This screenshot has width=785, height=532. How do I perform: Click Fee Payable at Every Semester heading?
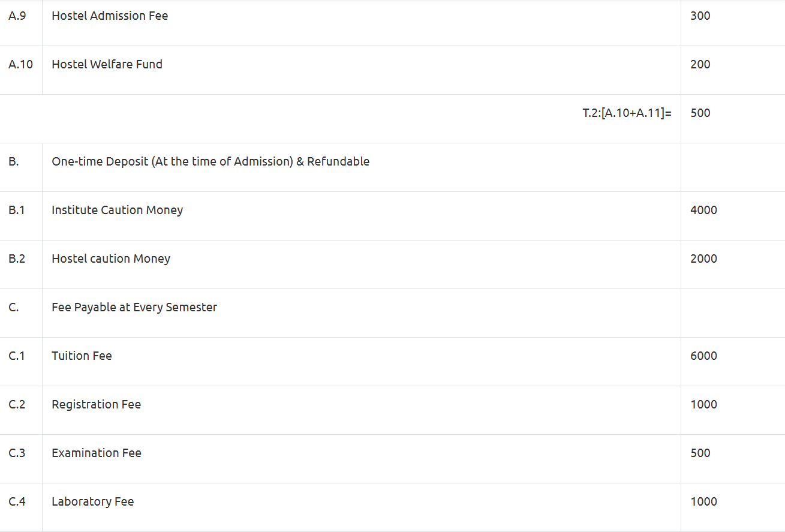134,308
